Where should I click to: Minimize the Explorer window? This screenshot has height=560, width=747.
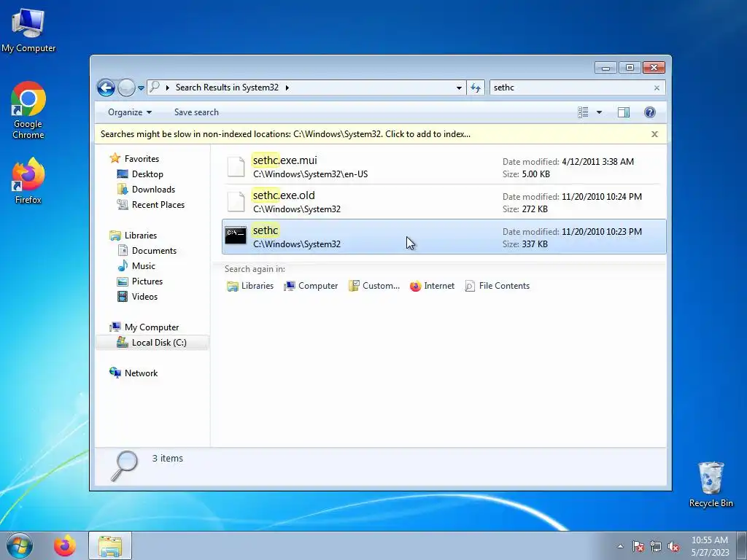(x=605, y=68)
